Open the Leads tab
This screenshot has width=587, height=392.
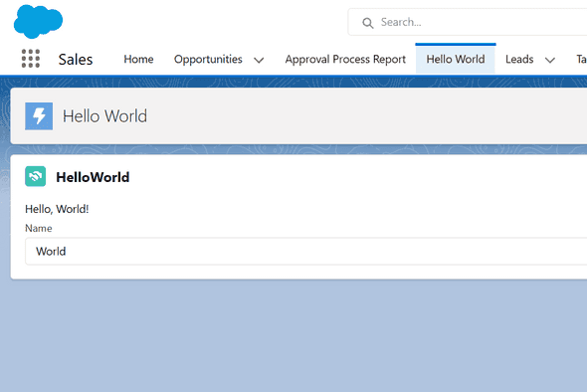coord(519,59)
